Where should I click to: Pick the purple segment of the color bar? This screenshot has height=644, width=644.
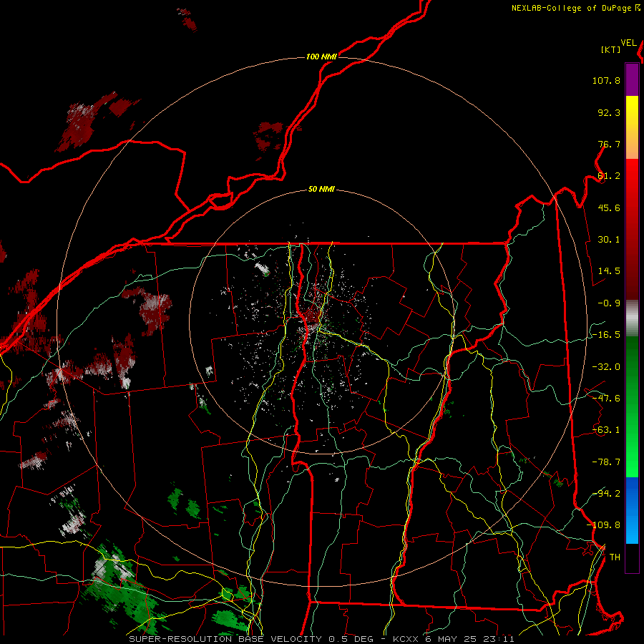click(x=632, y=79)
